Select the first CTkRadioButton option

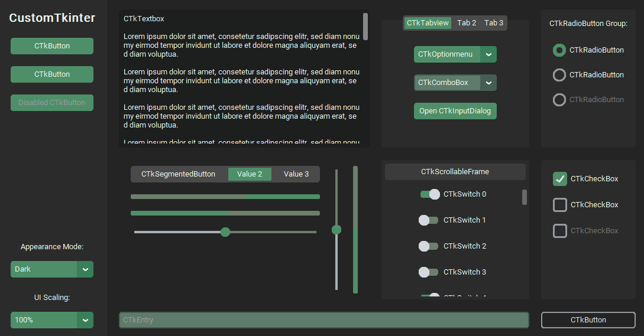(x=559, y=50)
